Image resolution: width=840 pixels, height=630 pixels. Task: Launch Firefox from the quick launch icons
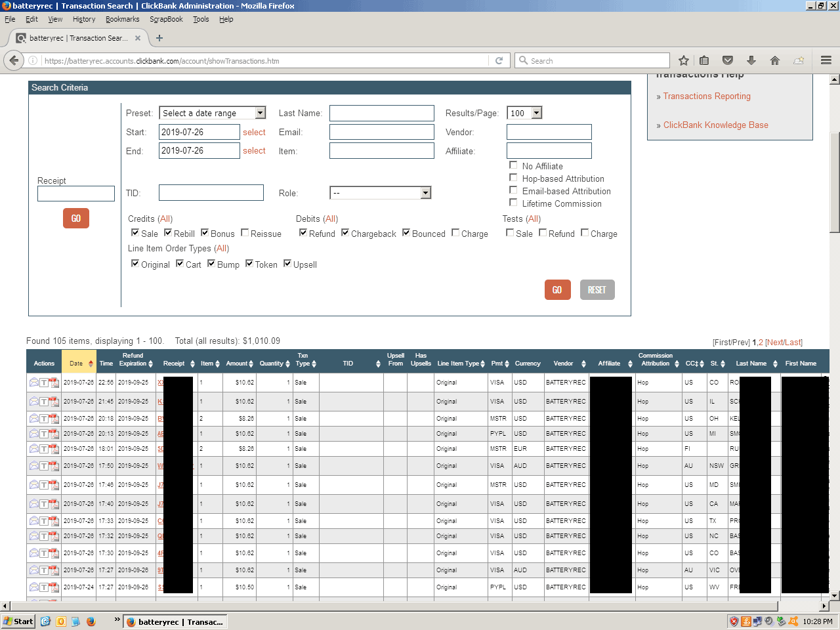click(91, 621)
